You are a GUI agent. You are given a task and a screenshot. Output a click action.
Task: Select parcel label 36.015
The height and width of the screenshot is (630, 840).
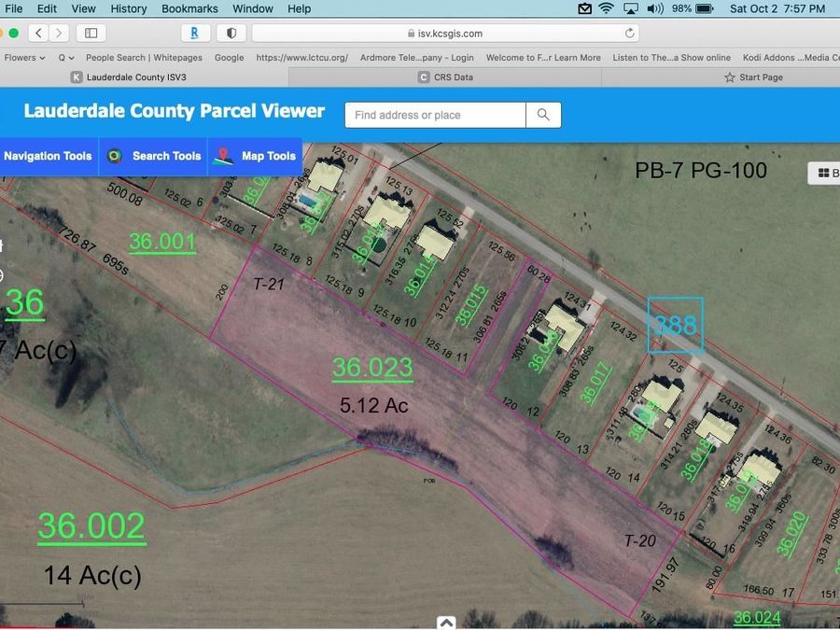click(471, 305)
